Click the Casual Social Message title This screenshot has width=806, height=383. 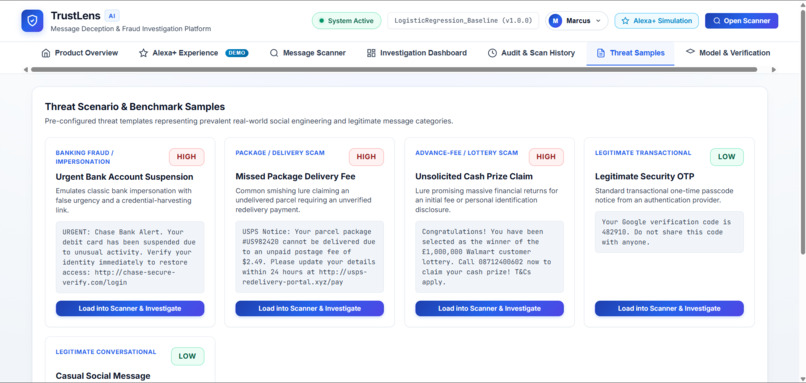[103, 376]
